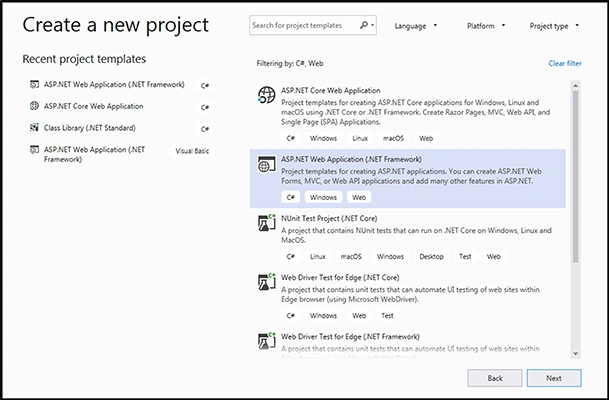Click the recent ASP.NET Core Web Application globe icon
The height and width of the screenshot is (400, 609).
(35, 106)
